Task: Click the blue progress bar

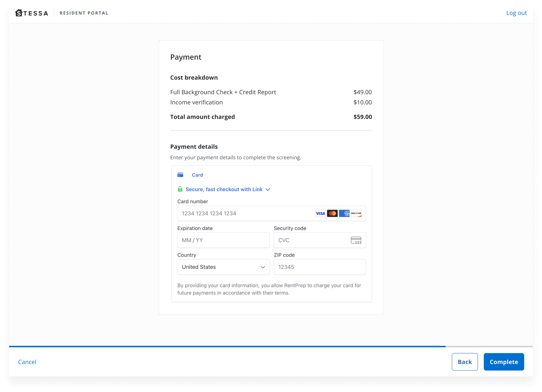Action: (227, 346)
